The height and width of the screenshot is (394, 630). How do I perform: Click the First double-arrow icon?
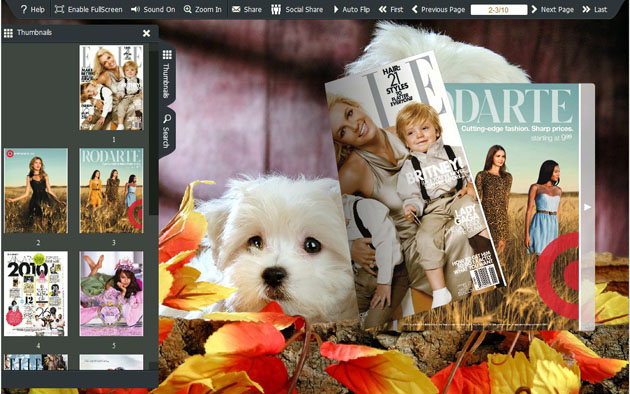382,9
